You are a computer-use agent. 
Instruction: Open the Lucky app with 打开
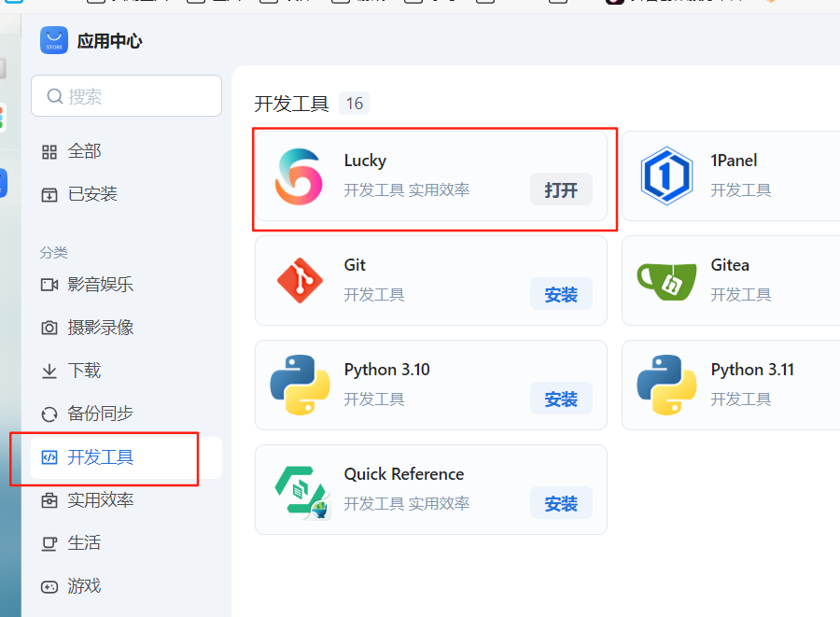click(x=561, y=189)
